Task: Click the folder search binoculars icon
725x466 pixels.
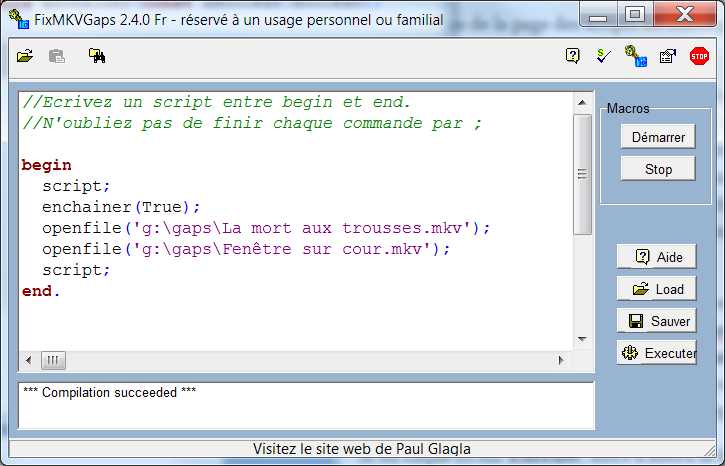Action: tap(97, 56)
